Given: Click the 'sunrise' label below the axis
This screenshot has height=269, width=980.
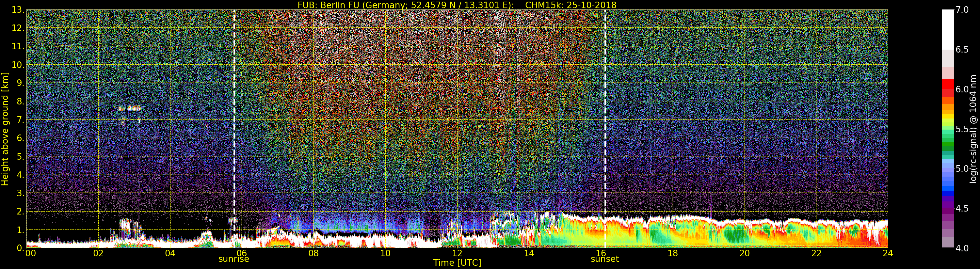Looking at the screenshot, I should point(233,259).
